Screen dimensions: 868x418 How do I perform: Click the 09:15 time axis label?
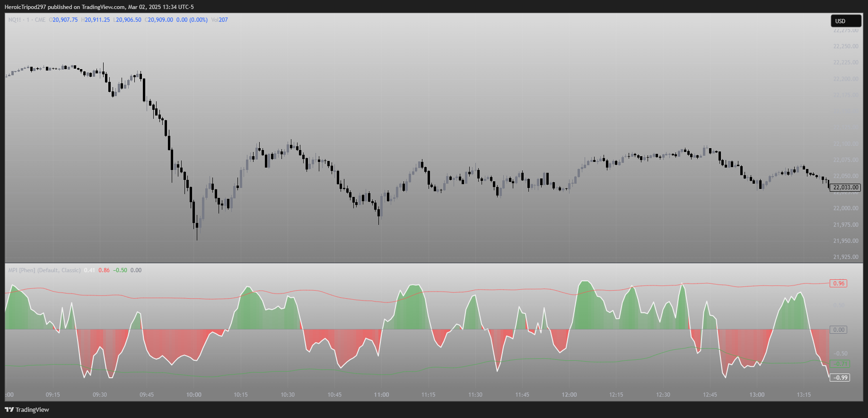[x=53, y=395]
